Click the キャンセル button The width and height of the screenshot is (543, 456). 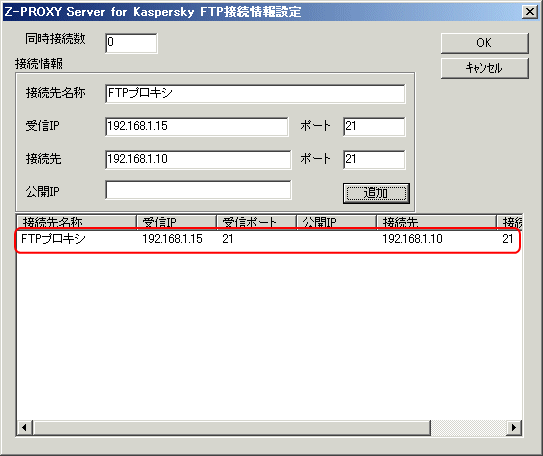coord(484,68)
